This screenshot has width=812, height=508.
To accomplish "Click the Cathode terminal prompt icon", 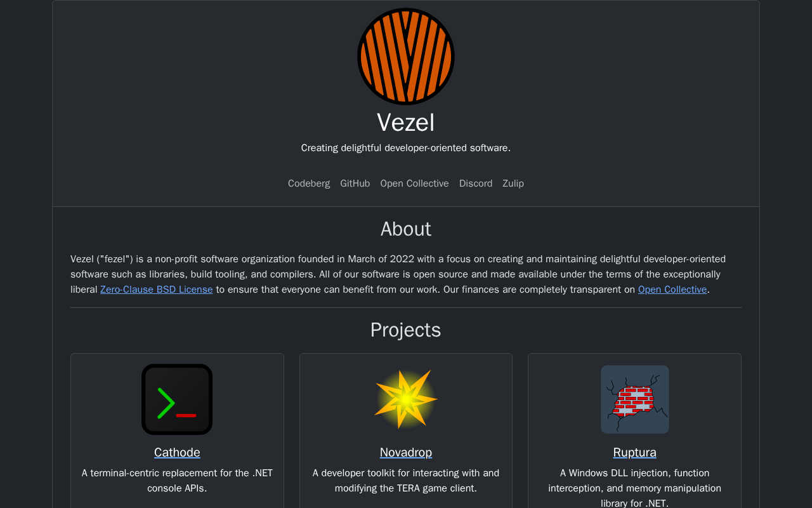I will [177, 399].
